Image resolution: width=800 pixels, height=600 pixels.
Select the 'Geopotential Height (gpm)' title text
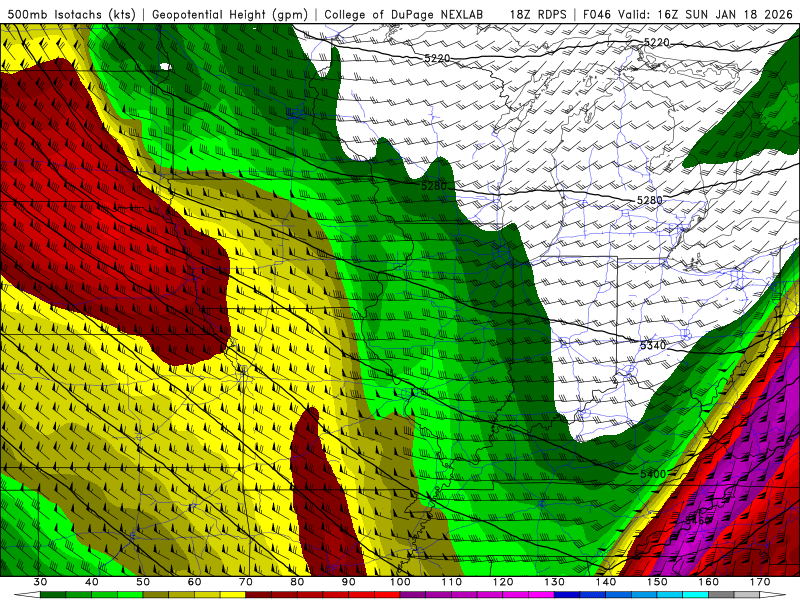pyautogui.click(x=230, y=14)
